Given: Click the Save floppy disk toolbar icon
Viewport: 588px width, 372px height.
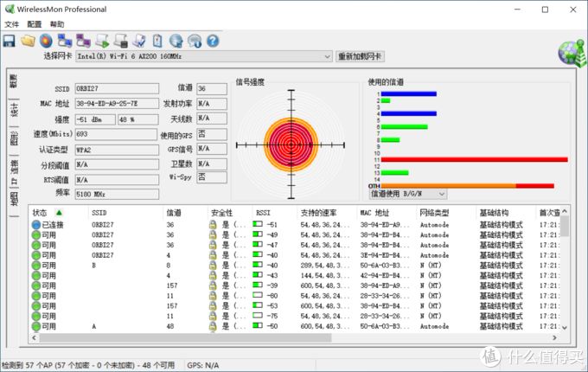Looking at the screenshot, I should coord(10,41).
